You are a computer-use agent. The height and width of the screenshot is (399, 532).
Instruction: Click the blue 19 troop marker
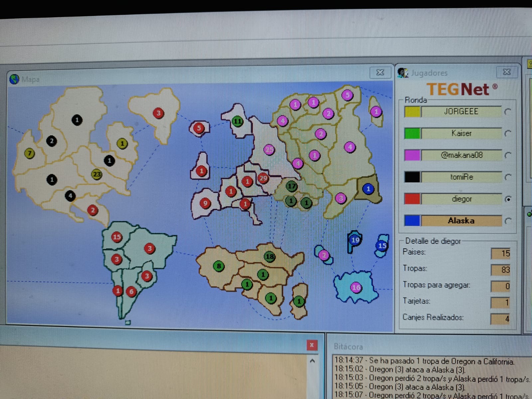point(355,240)
